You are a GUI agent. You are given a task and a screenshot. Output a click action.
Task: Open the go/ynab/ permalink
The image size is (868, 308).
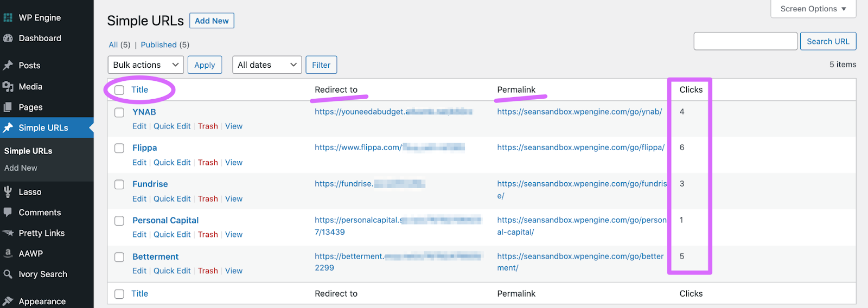click(579, 112)
